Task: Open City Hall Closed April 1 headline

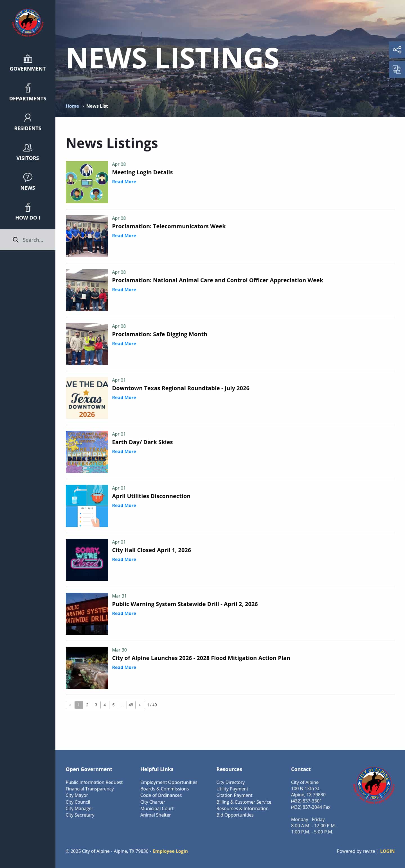Action: [x=151, y=550]
